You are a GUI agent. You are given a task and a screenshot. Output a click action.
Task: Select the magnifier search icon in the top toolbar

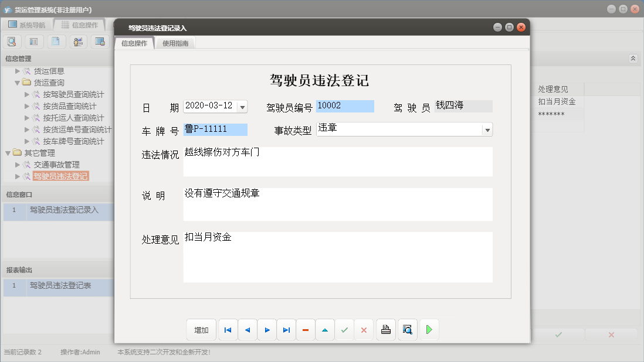pos(12,42)
